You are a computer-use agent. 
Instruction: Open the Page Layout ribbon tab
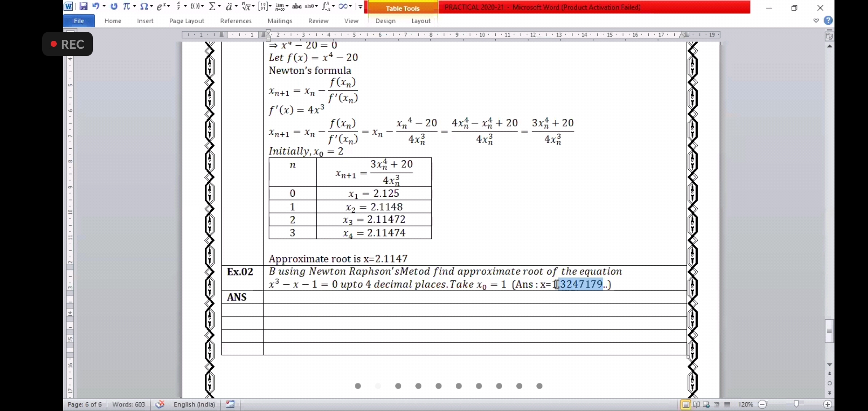187,21
